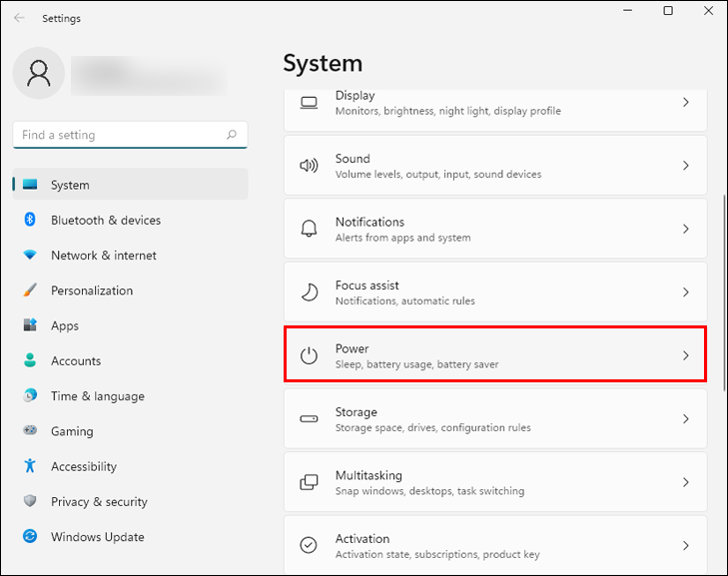Open Multitasking via its right chevron
The width and height of the screenshot is (728, 576).
685,482
